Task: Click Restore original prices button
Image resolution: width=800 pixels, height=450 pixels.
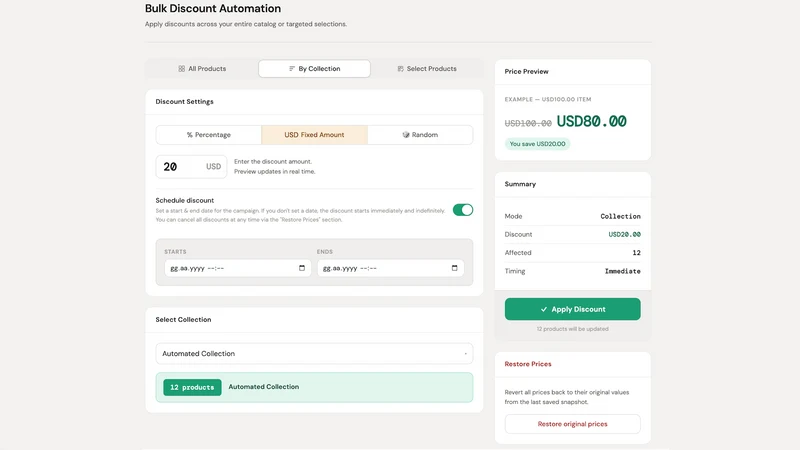Action: [x=572, y=424]
